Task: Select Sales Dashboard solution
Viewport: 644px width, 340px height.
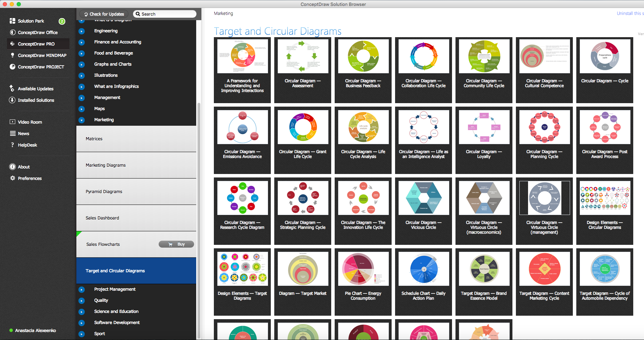Action: click(136, 218)
